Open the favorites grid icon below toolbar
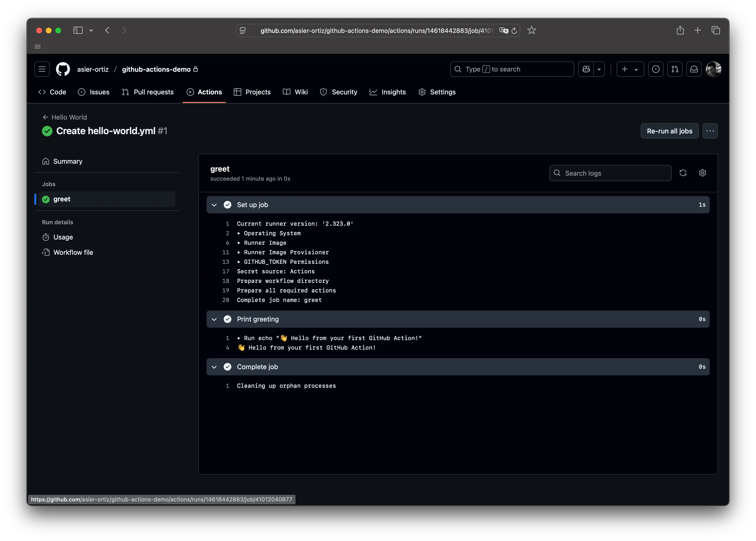The image size is (756, 541). click(x=38, y=47)
